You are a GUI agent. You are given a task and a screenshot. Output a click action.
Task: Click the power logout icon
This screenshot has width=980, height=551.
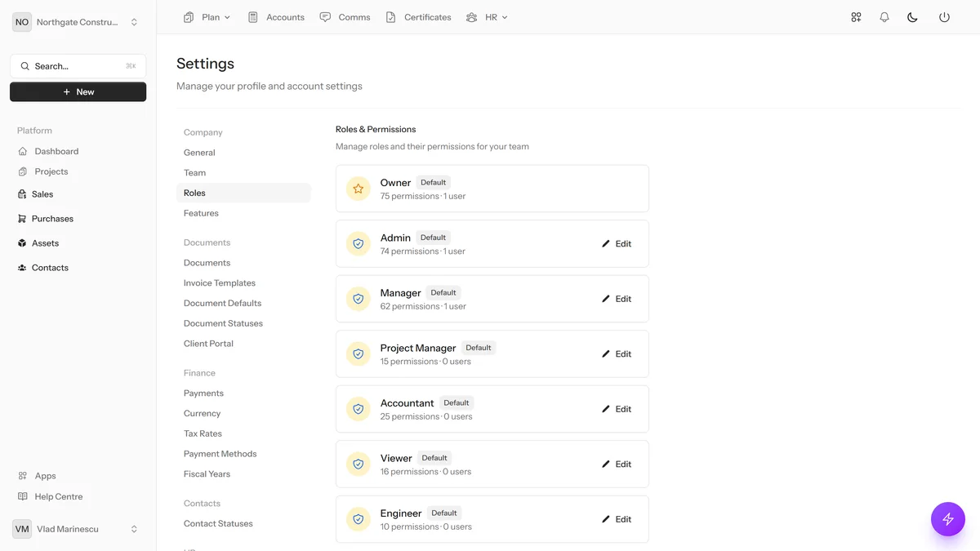[944, 17]
